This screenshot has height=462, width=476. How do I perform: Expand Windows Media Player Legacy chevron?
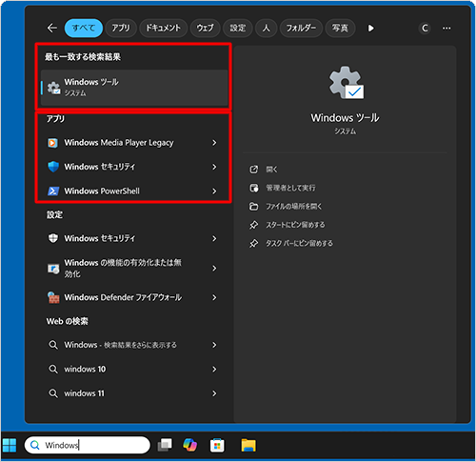[214, 143]
